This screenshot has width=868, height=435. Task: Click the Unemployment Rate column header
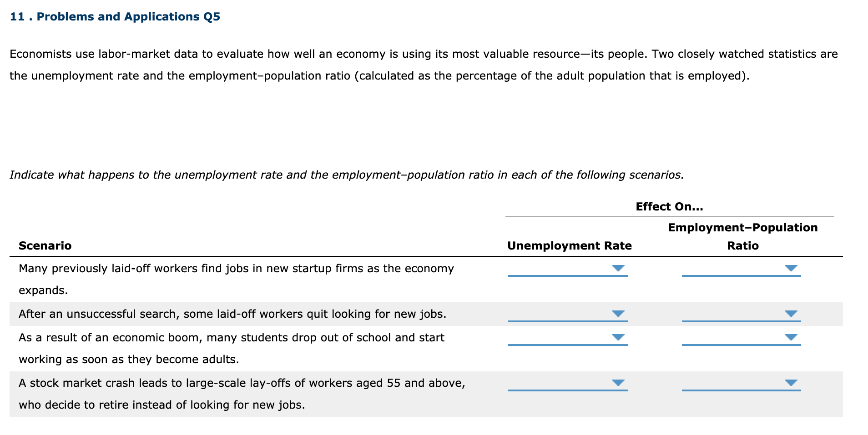click(569, 245)
